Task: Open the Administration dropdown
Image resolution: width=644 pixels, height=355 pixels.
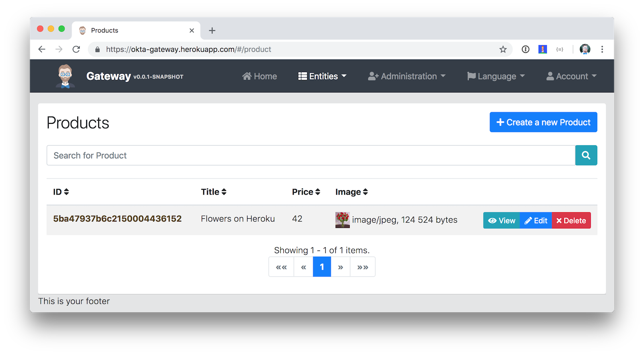Action: [407, 76]
